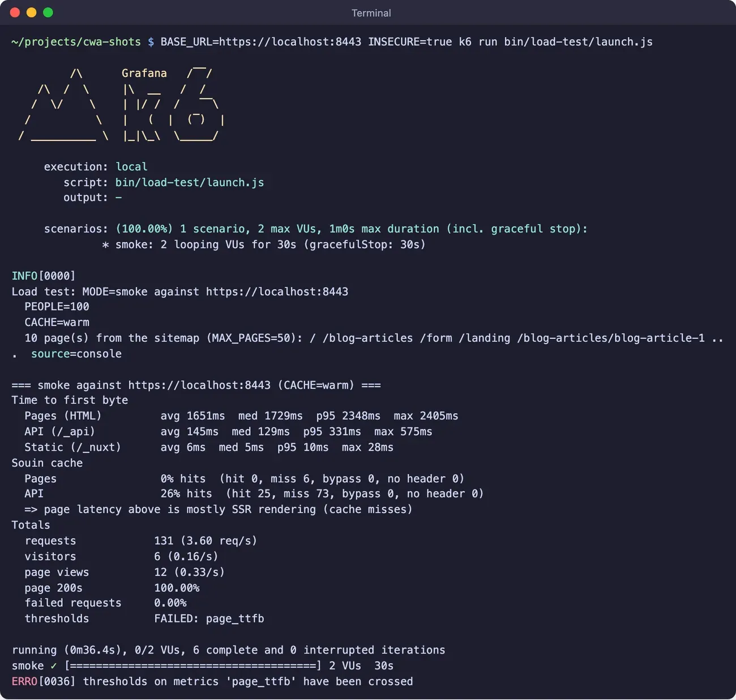Click the "failed requests" row label
The height and width of the screenshot is (700, 736).
[x=72, y=603]
